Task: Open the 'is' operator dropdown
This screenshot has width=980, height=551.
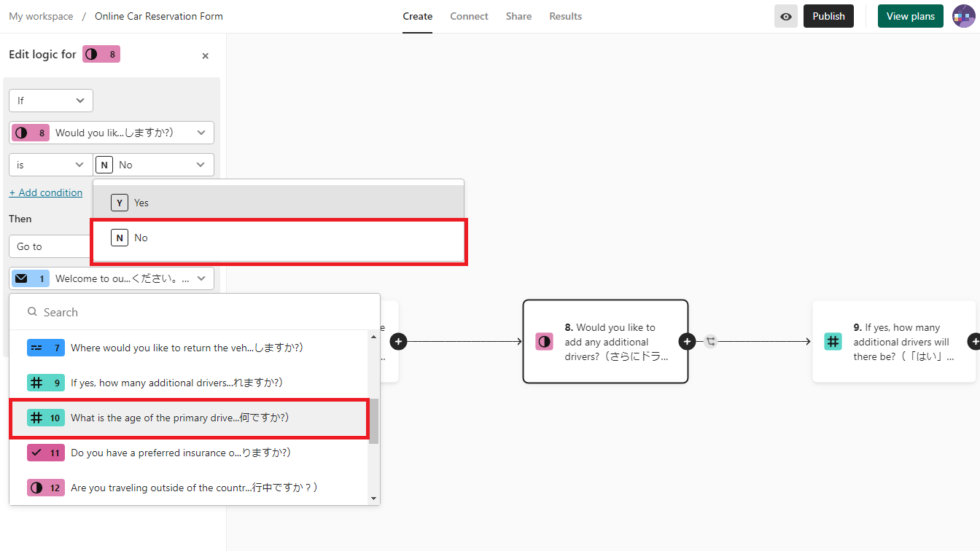Action: tap(51, 165)
